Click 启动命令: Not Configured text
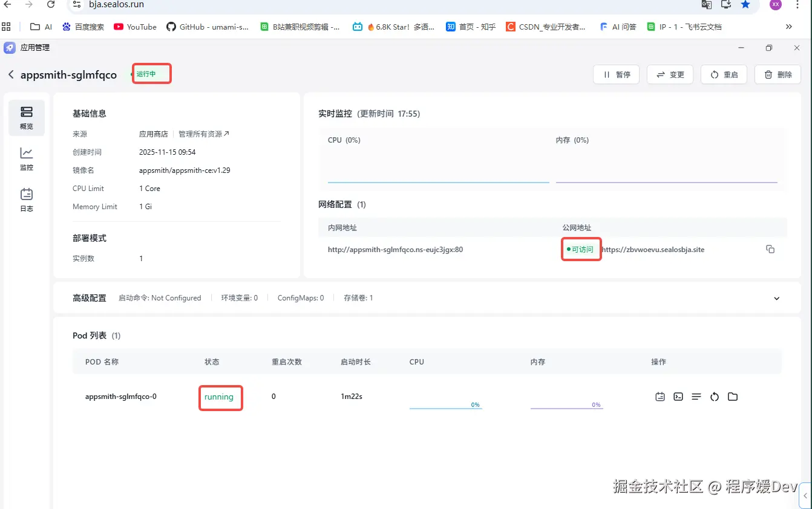 tap(160, 298)
